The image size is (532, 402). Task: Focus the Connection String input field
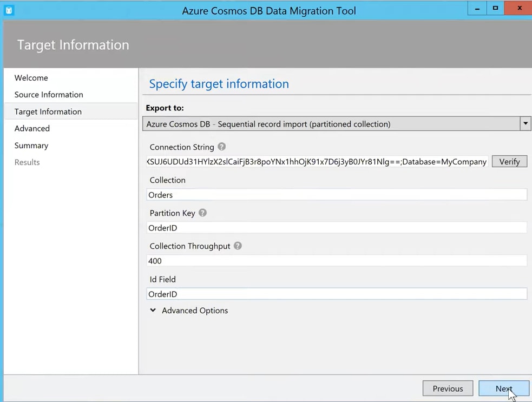(317, 161)
